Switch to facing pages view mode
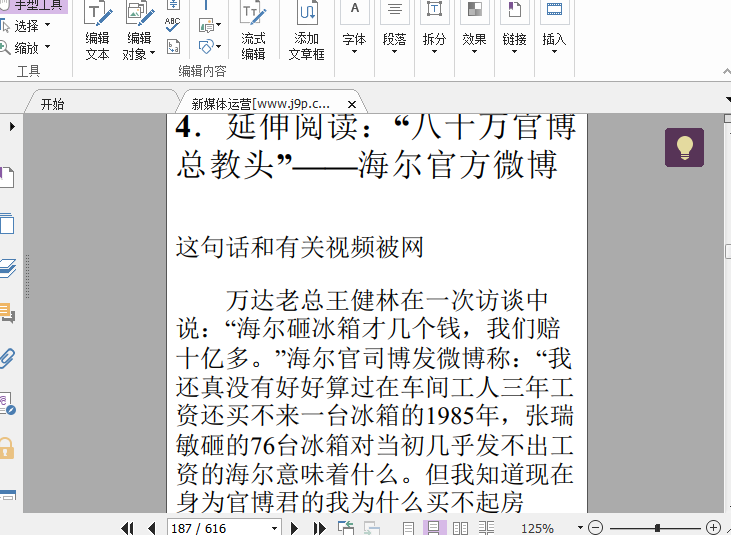The height and width of the screenshot is (535, 731). coord(460,528)
